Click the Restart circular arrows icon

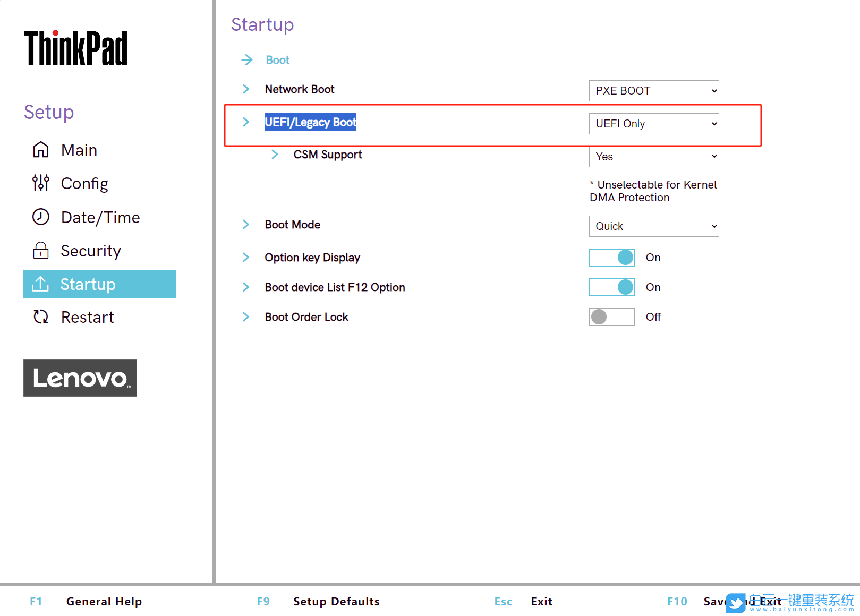pos(41,317)
